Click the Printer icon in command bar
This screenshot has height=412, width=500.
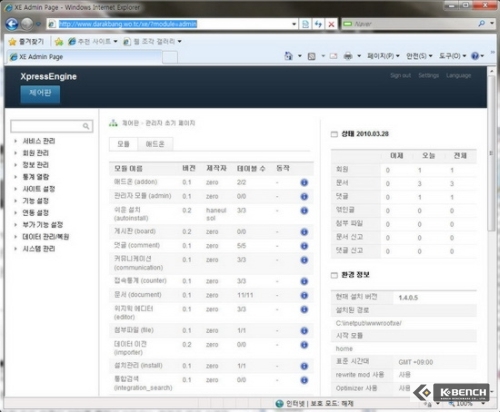[x=348, y=56]
